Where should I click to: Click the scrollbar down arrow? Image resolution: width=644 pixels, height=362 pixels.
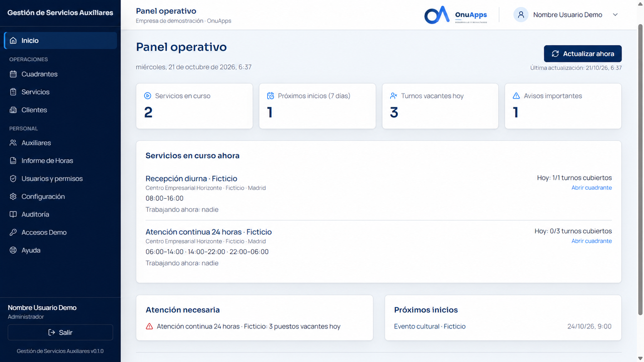(641, 359)
